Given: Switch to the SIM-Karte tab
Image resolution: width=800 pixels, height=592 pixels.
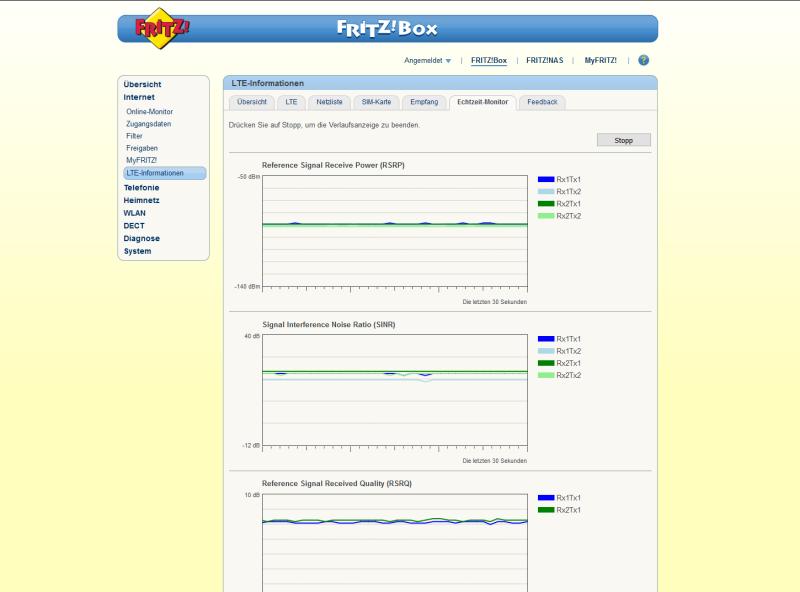Looking at the screenshot, I should 376,102.
